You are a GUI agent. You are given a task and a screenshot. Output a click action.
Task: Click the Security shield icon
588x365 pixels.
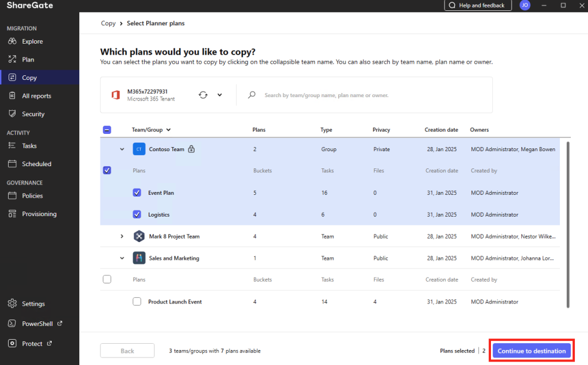(x=12, y=113)
